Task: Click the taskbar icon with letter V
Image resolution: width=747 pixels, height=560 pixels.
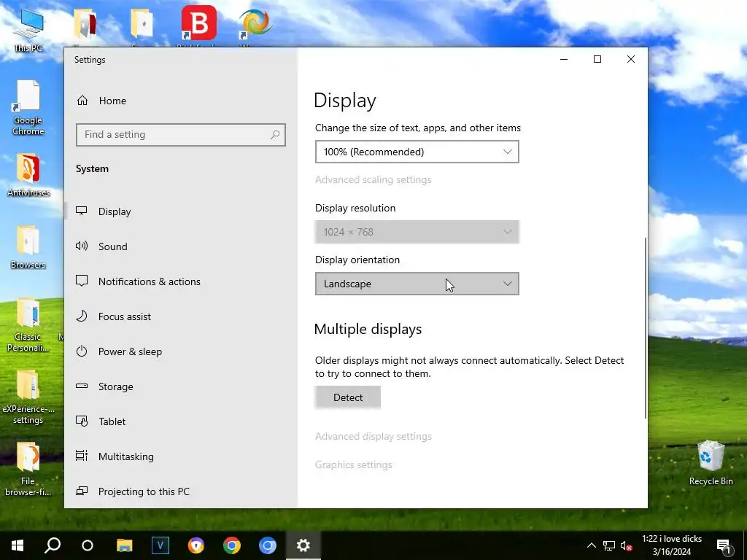Action: coord(160,545)
